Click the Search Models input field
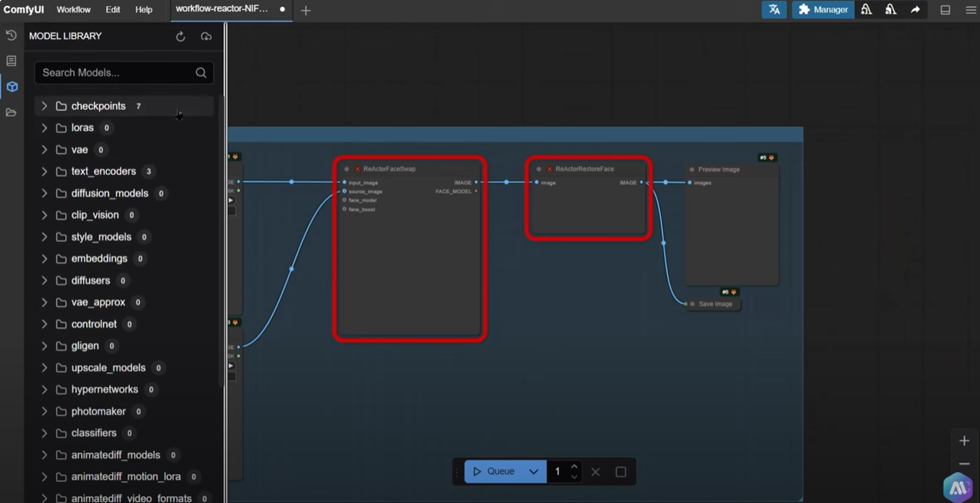Image resolution: width=980 pixels, height=503 pixels. (124, 73)
